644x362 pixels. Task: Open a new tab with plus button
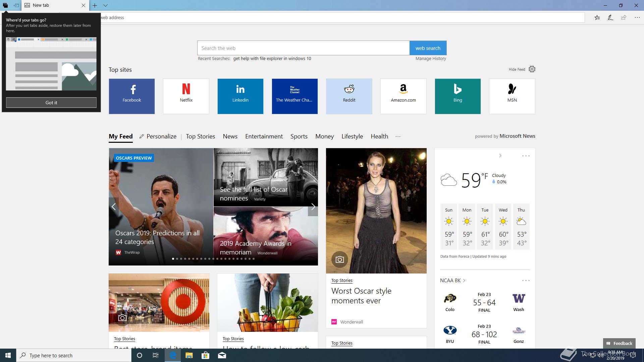(x=95, y=5)
